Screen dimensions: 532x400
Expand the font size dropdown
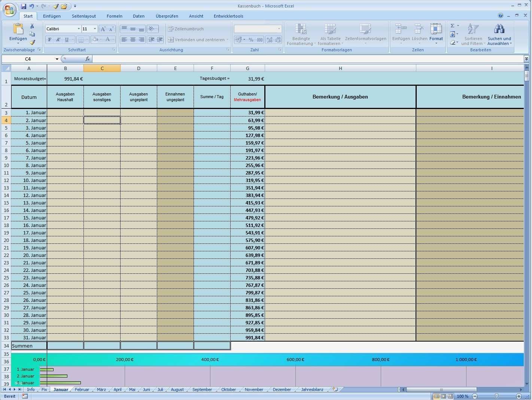[x=95, y=29]
